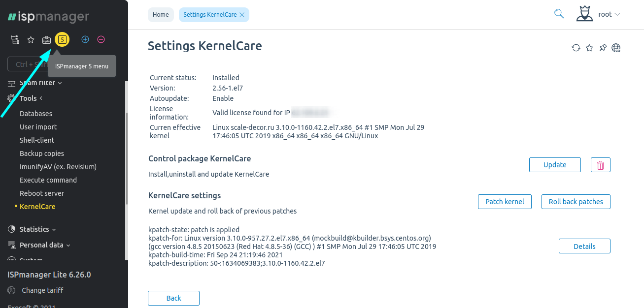The height and width of the screenshot is (308, 644).
Task: Add page to favorites with star icon
Action: pos(589,48)
